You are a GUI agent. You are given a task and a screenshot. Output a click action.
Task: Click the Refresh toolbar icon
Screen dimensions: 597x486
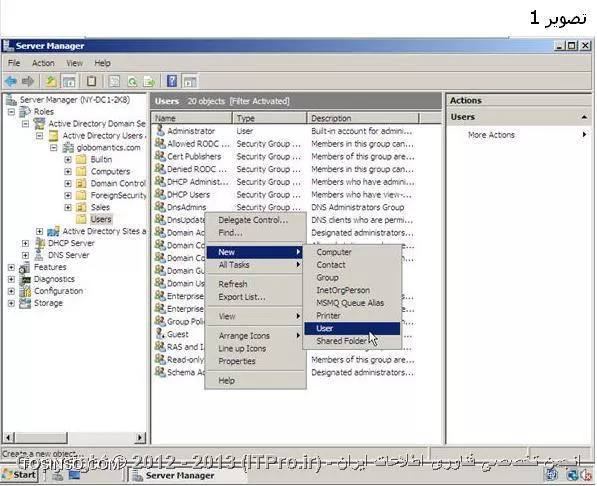coord(132,82)
